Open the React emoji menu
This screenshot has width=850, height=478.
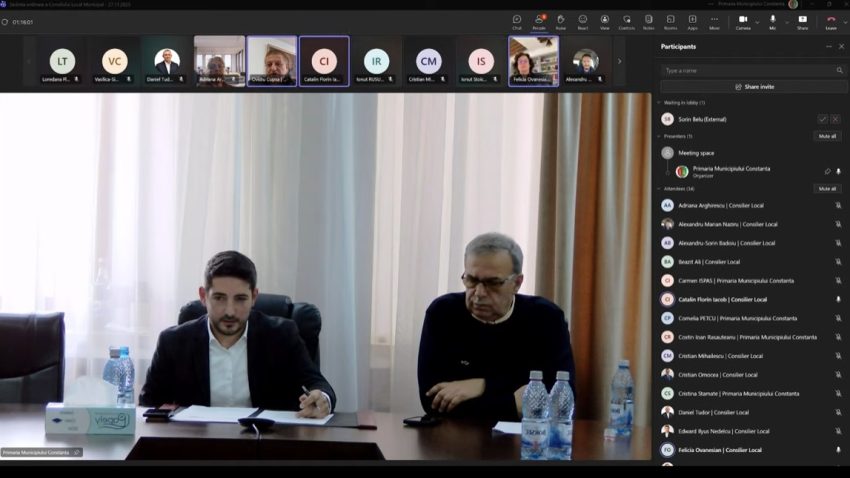pyautogui.click(x=583, y=22)
